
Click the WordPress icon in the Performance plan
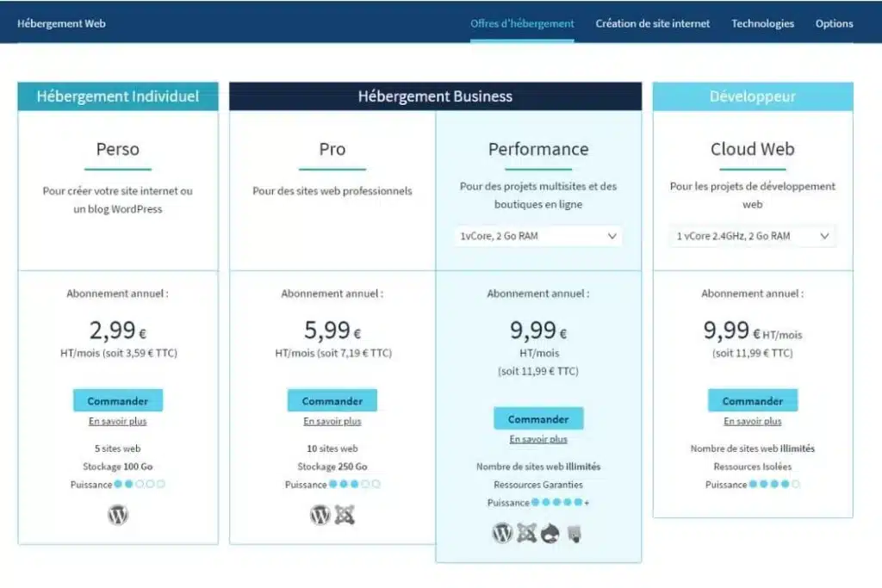[x=502, y=532]
